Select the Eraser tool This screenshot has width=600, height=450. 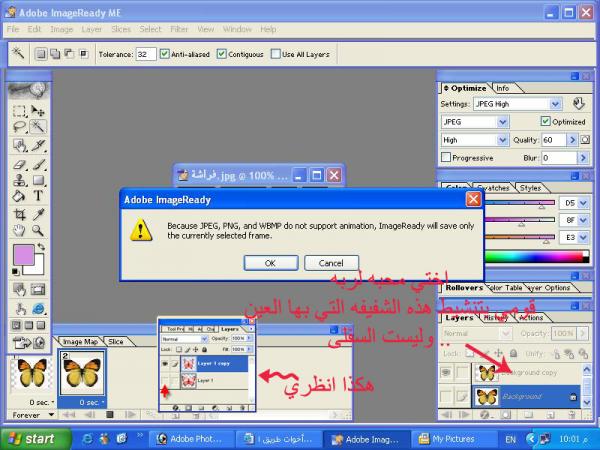20,165
